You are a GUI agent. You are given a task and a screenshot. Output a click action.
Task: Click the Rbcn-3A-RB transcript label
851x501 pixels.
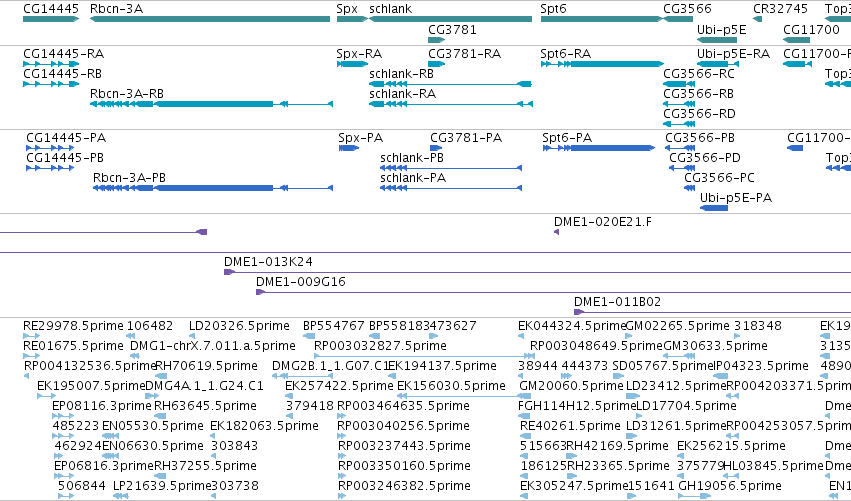[x=127, y=94]
